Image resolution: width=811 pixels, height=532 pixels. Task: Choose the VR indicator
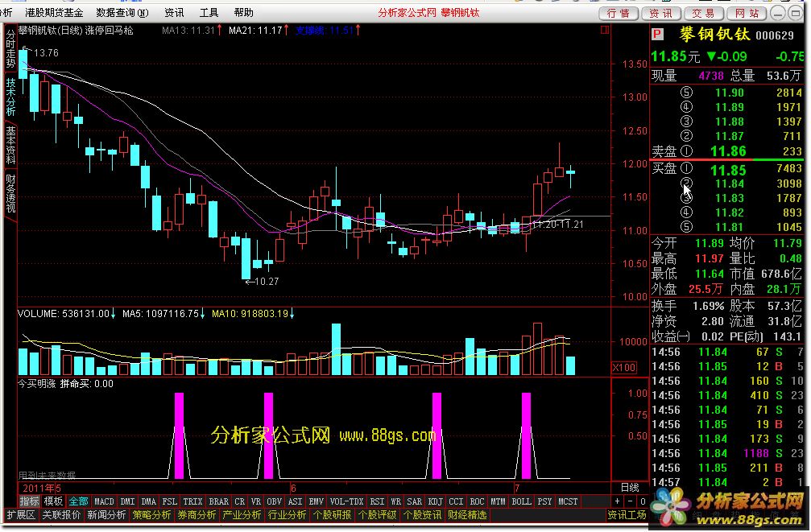click(x=255, y=501)
